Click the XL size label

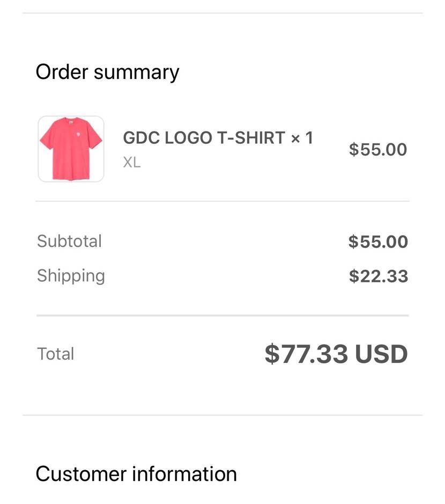pos(132,162)
